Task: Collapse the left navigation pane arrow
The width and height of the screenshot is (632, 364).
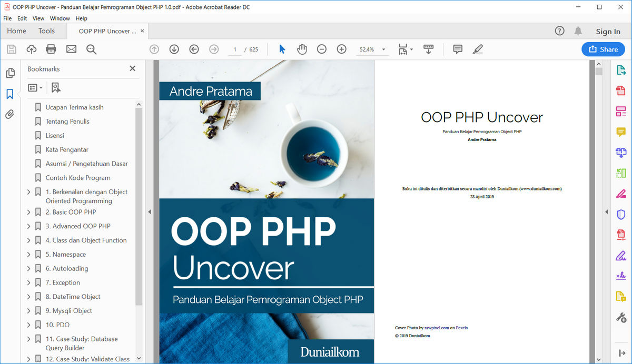Action: point(150,211)
